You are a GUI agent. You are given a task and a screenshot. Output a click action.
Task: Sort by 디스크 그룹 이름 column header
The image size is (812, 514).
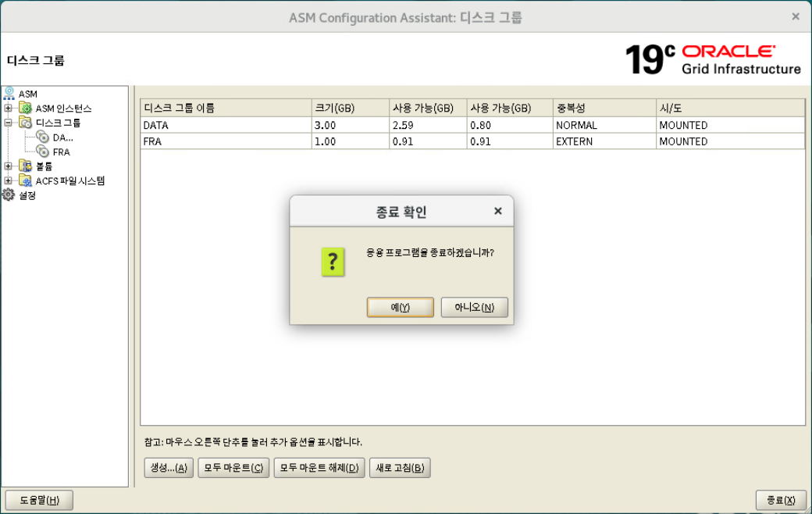(x=226, y=108)
